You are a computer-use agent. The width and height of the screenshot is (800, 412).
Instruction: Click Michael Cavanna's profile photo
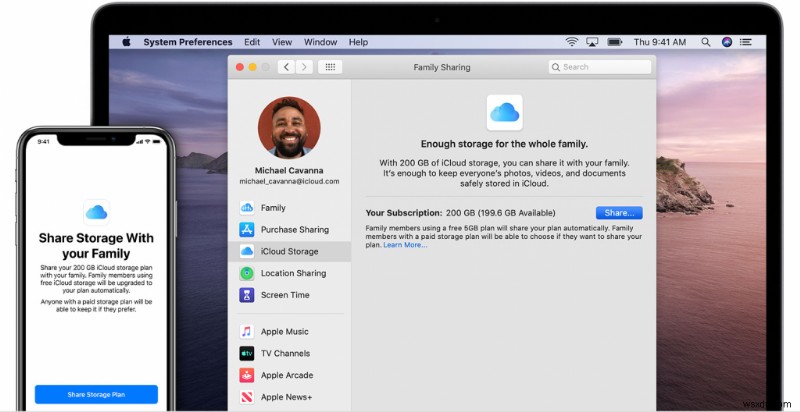(289, 128)
